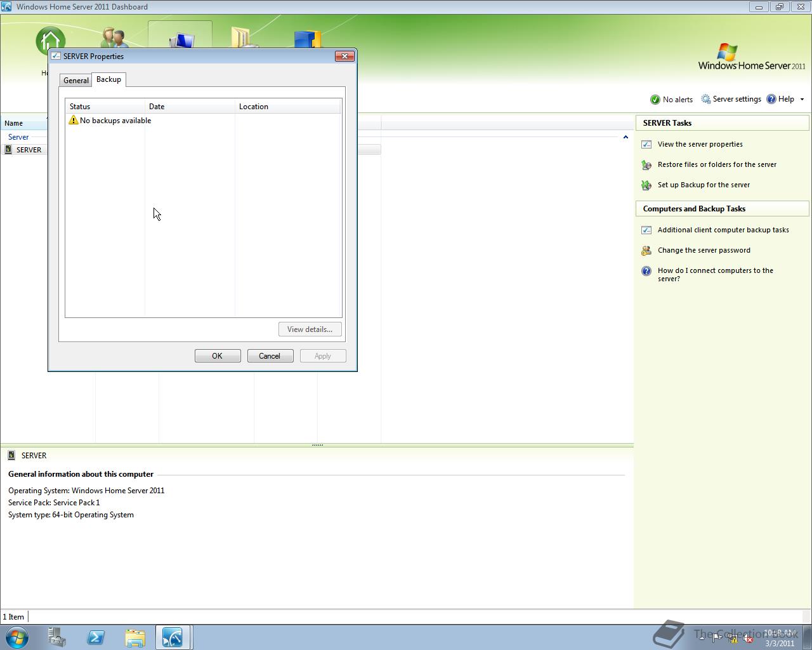Image resolution: width=812 pixels, height=650 pixels.
Task: Open How do I connect computers link
Action: [715, 274]
